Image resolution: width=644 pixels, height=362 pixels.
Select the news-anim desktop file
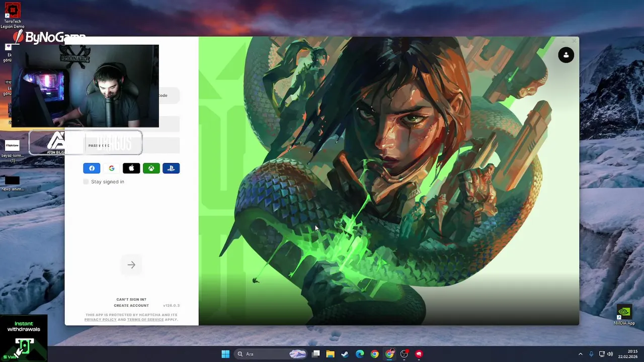pos(12,183)
